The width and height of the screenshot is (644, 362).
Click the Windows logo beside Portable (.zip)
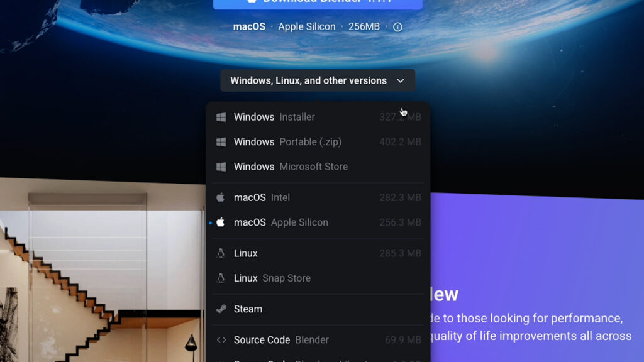click(221, 142)
